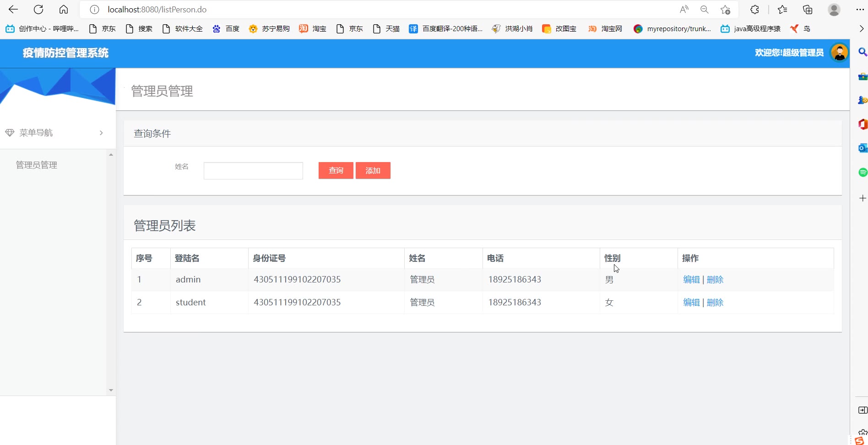Open the java高级程序猿 bookmark
The image size is (868, 445).
[751, 29]
